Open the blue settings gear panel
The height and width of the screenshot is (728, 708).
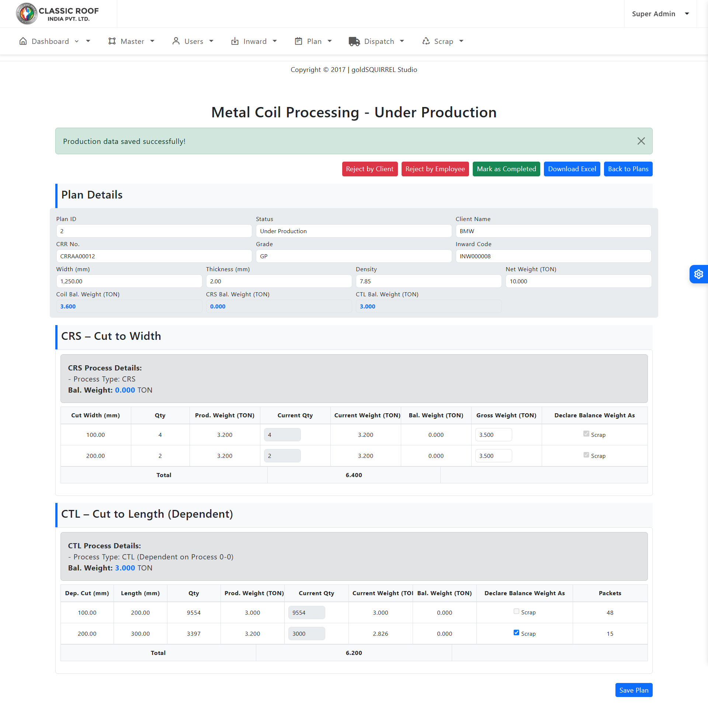pyautogui.click(x=698, y=274)
